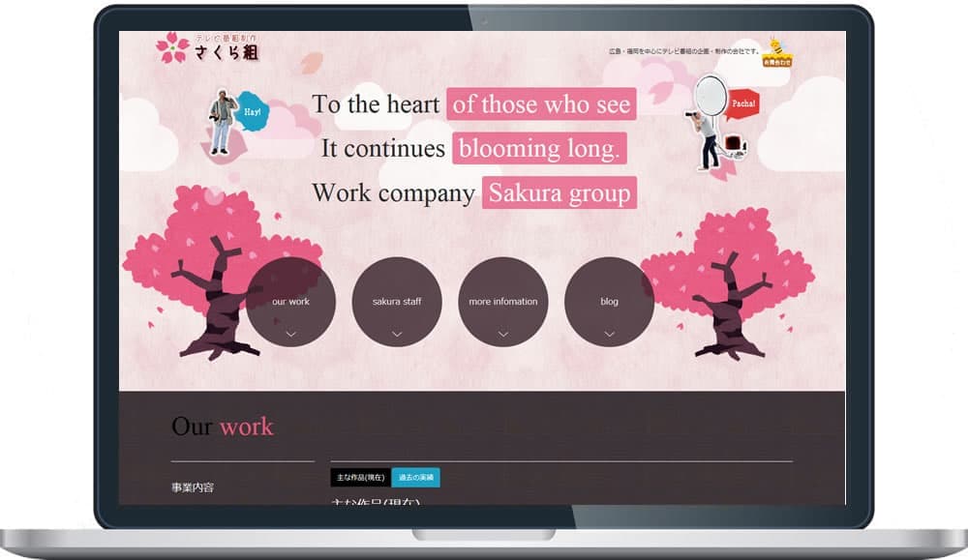The height and width of the screenshot is (560, 968).
Task: Click the chevron under 'our work'
Action: (290, 334)
